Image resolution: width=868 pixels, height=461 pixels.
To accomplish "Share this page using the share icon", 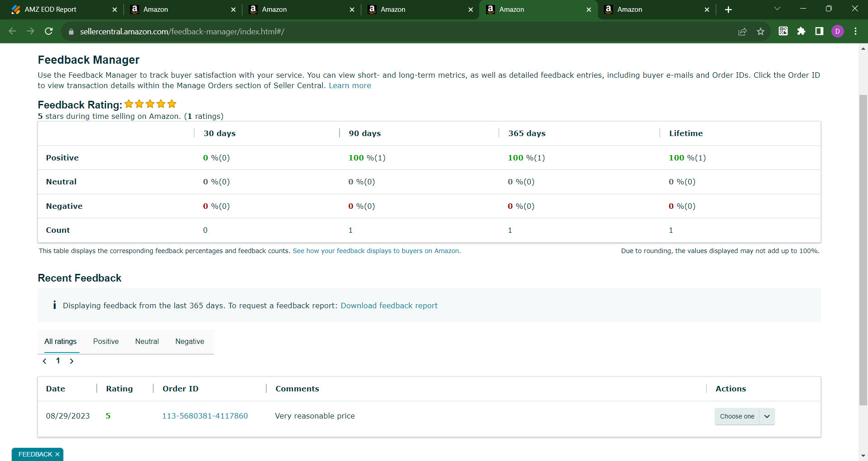I will click(x=742, y=32).
